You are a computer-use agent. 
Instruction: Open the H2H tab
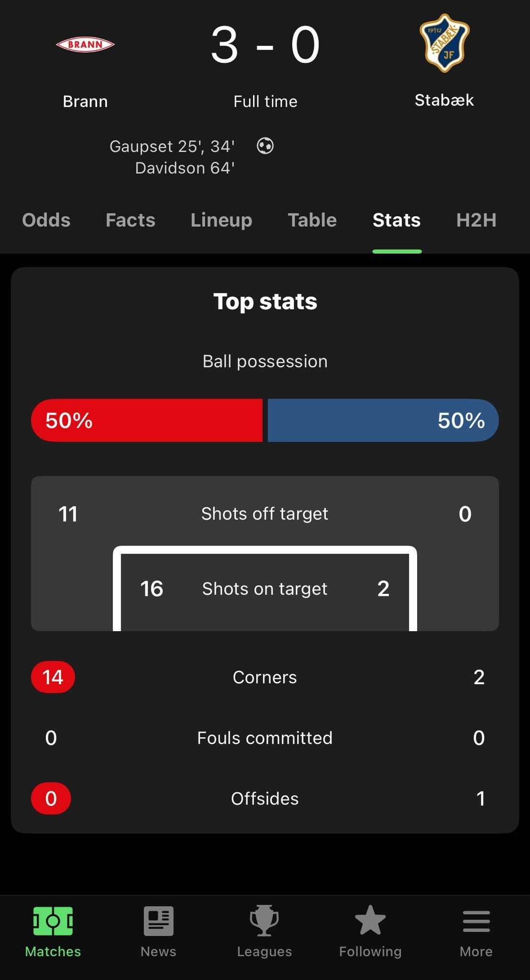476,220
